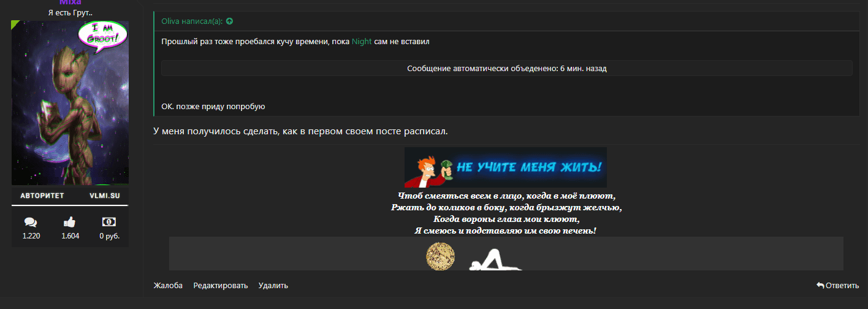
Task: Click the cookie image in the signature
Action: 440,256
